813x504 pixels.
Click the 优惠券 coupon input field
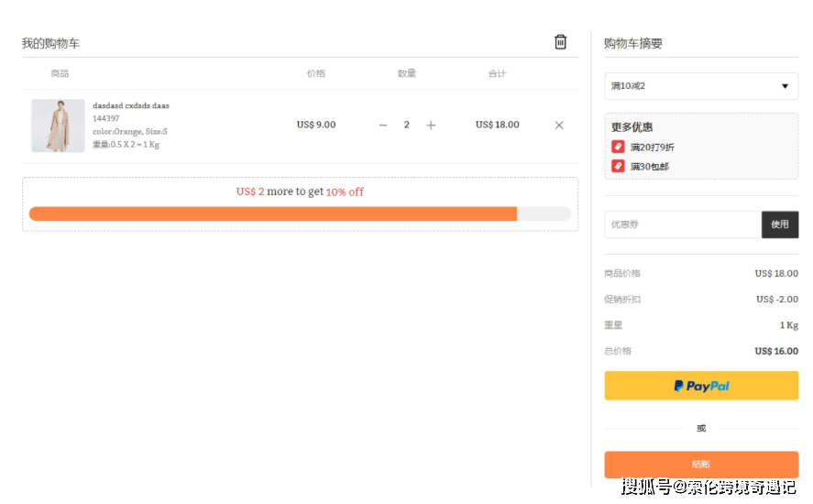(x=683, y=225)
